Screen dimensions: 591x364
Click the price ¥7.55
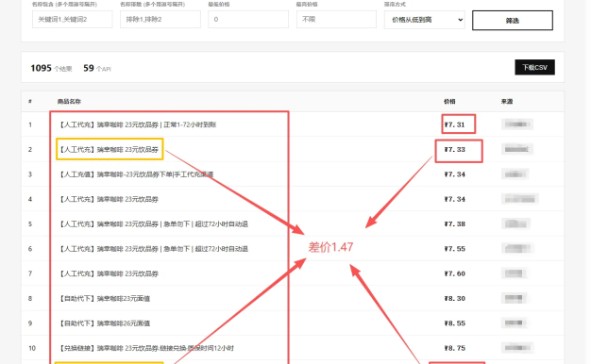pos(454,249)
